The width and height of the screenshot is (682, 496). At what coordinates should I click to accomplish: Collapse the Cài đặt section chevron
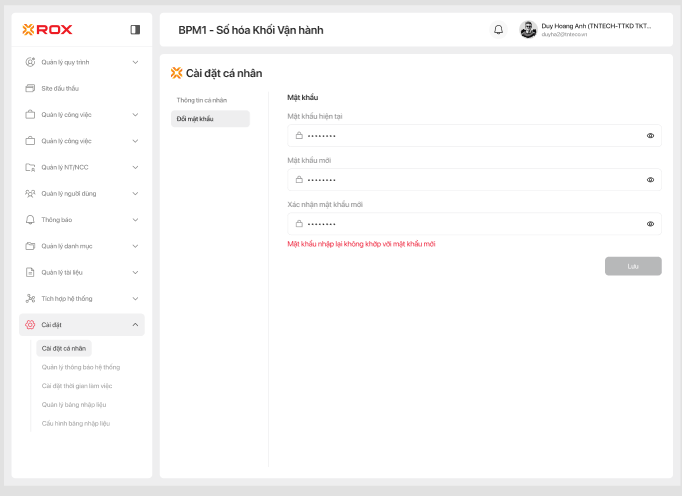click(135, 325)
